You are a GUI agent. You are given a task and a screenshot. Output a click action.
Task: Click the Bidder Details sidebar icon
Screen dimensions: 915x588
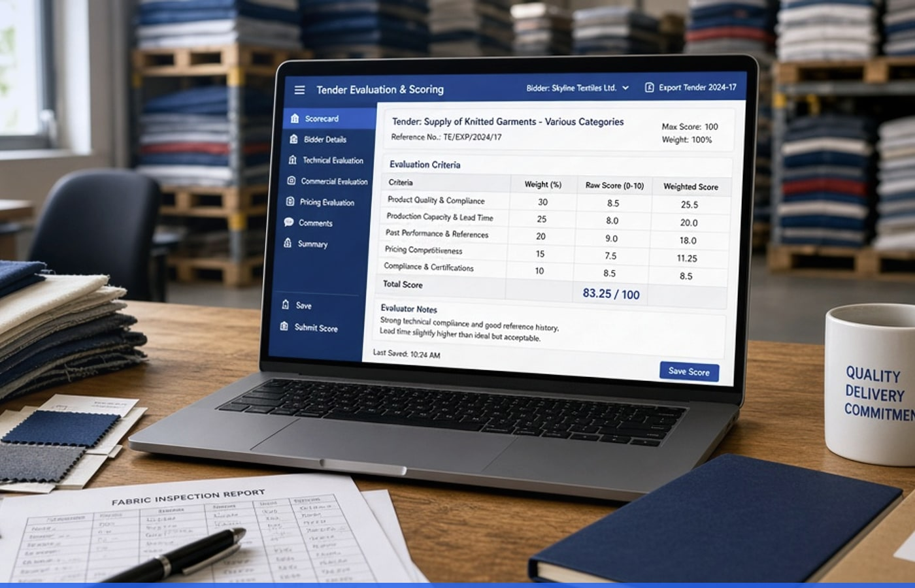point(293,139)
